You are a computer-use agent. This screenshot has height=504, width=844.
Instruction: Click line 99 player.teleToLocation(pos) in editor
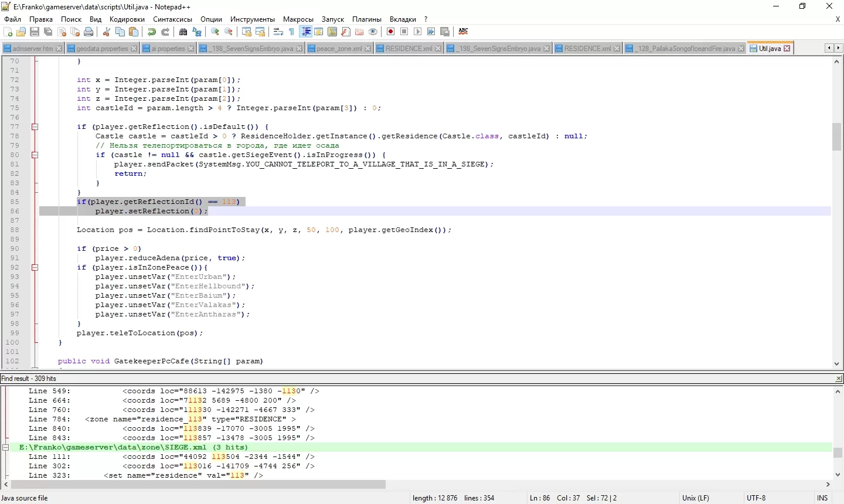coord(140,333)
